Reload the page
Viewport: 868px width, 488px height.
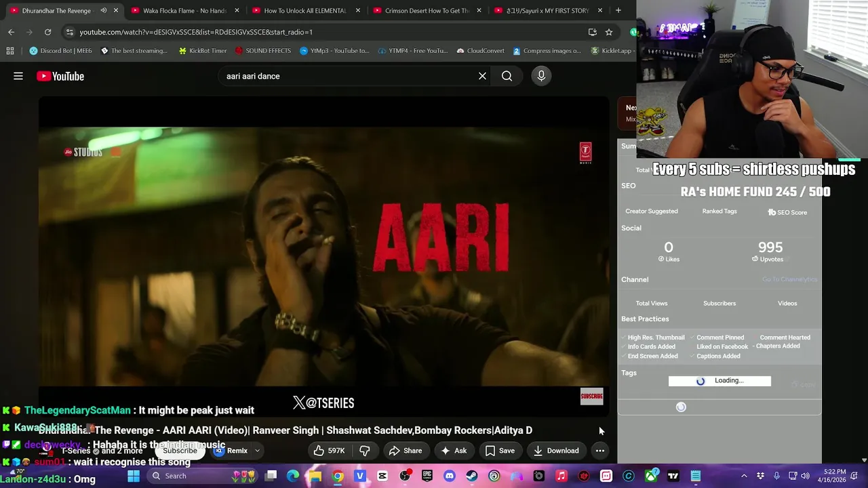click(x=47, y=32)
